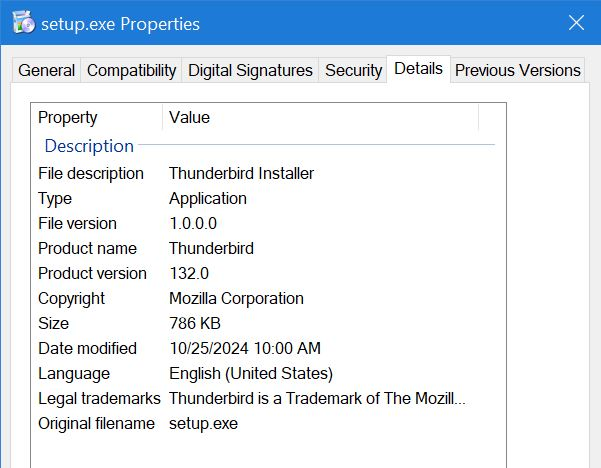Switch to the General tab
601x468 pixels.
[x=46, y=70]
